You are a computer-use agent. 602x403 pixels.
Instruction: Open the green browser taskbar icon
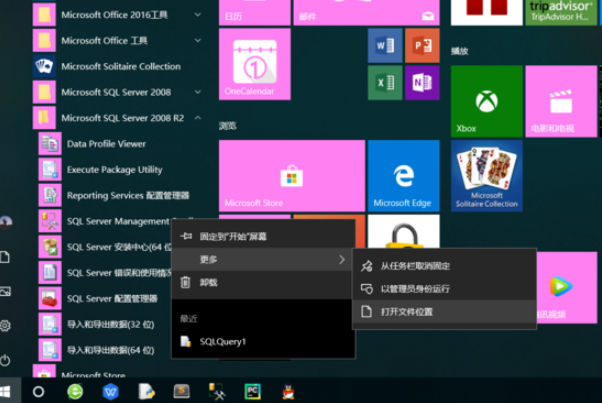[75, 391]
